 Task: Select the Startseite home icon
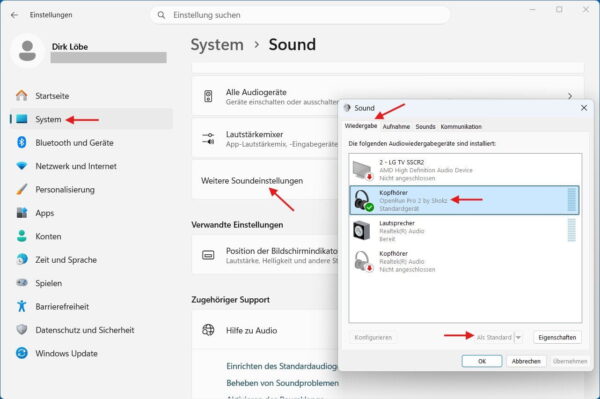[22, 96]
